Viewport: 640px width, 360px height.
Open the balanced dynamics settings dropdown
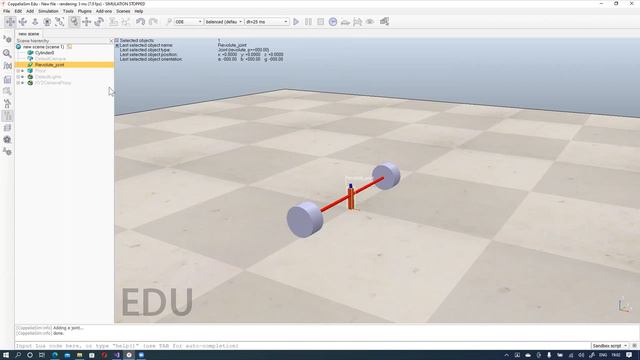[x=224, y=22]
